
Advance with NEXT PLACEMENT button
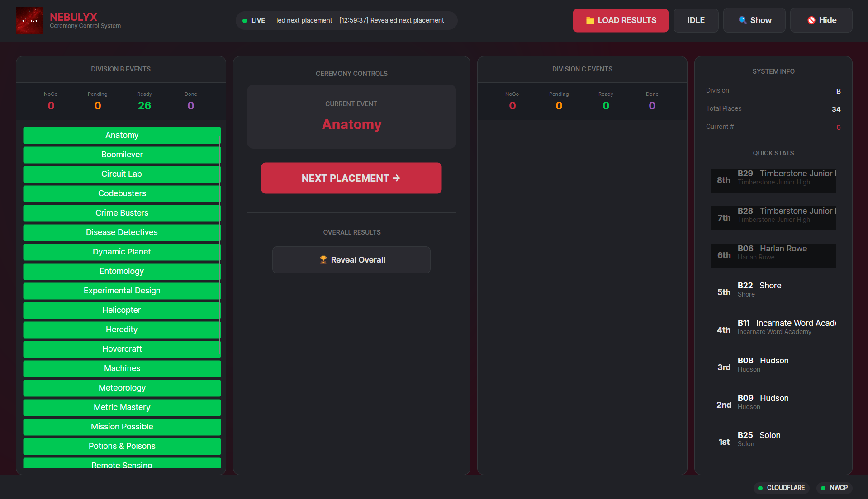point(351,178)
